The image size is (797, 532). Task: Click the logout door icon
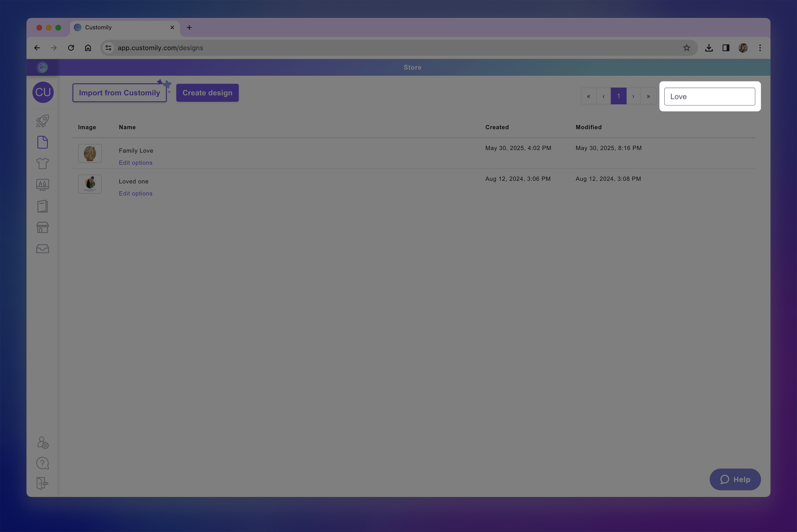pos(42,483)
